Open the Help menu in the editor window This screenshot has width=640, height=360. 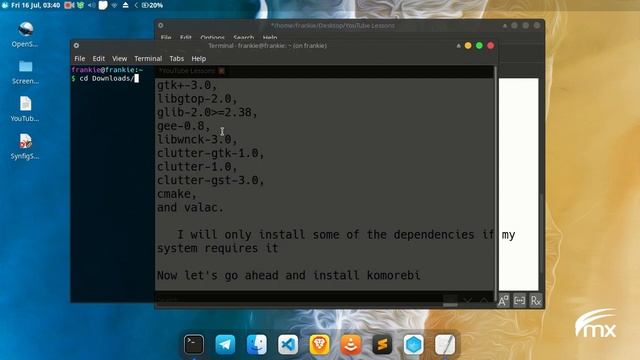click(x=270, y=38)
